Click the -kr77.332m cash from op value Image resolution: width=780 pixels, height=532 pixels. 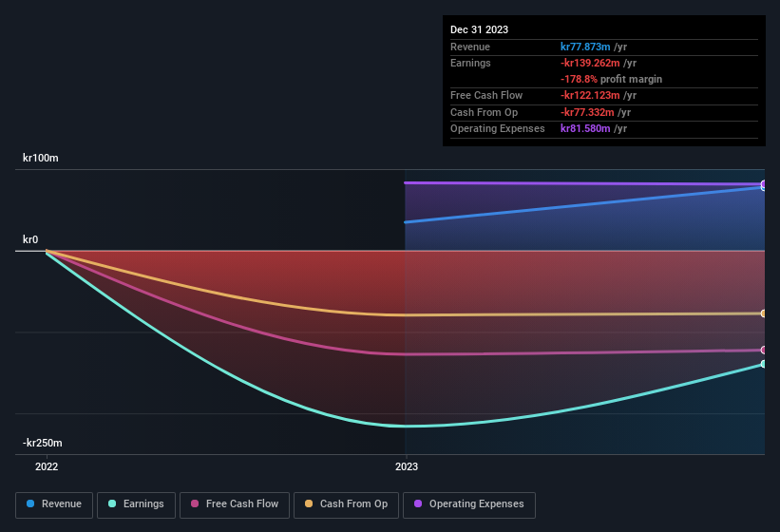point(587,112)
